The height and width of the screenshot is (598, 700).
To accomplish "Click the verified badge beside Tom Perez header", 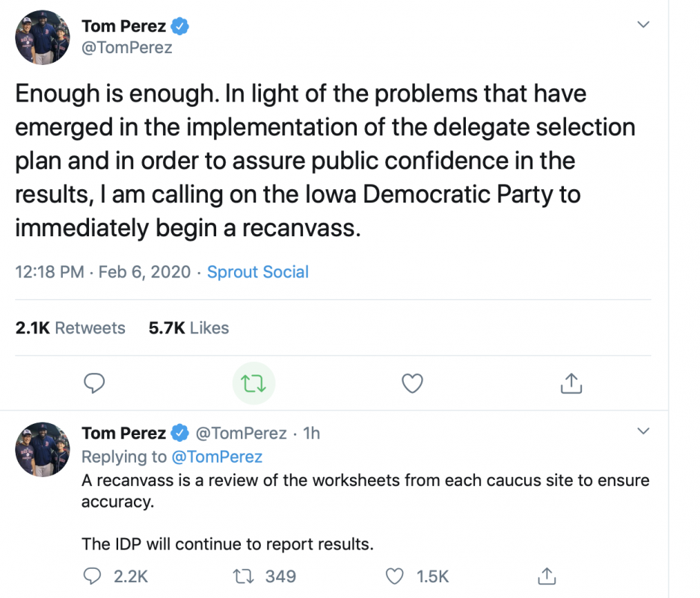I will point(180,26).
